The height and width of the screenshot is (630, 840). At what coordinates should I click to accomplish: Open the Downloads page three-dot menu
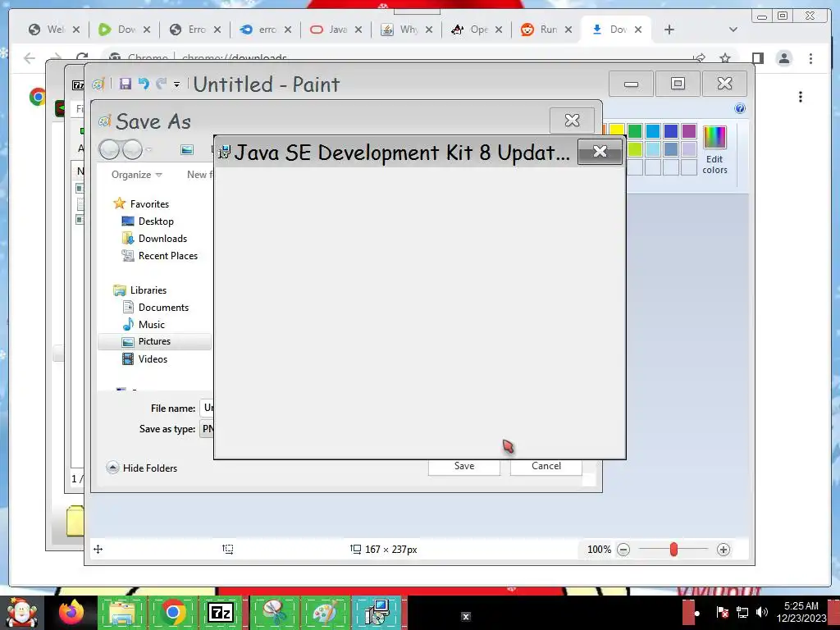pyautogui.click(x=801, y=97)
